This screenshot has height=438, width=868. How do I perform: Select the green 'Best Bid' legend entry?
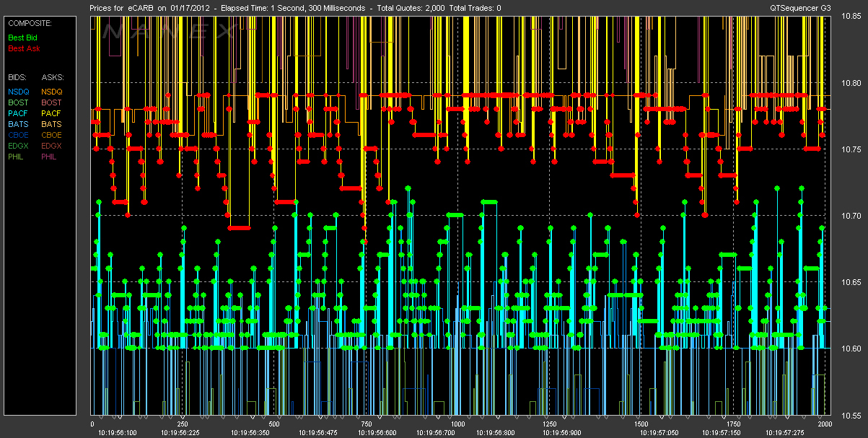pyautogui.click(x=24, y=36)
